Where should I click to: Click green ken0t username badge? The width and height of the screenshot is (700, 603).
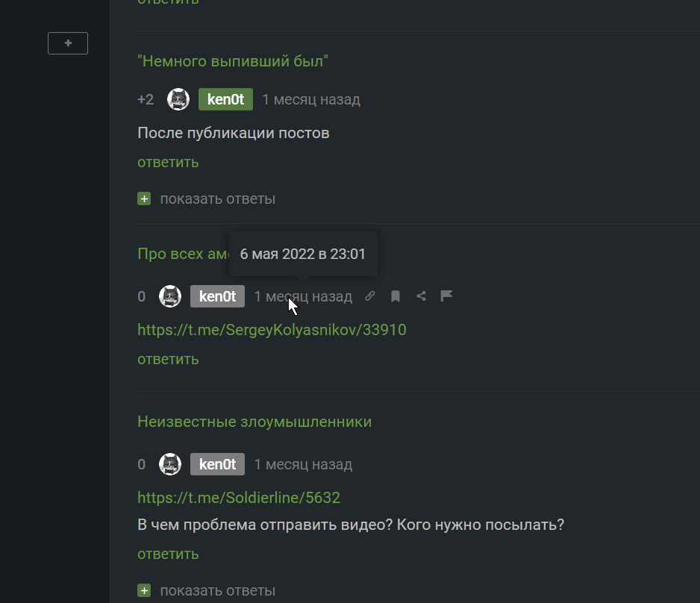225,99
